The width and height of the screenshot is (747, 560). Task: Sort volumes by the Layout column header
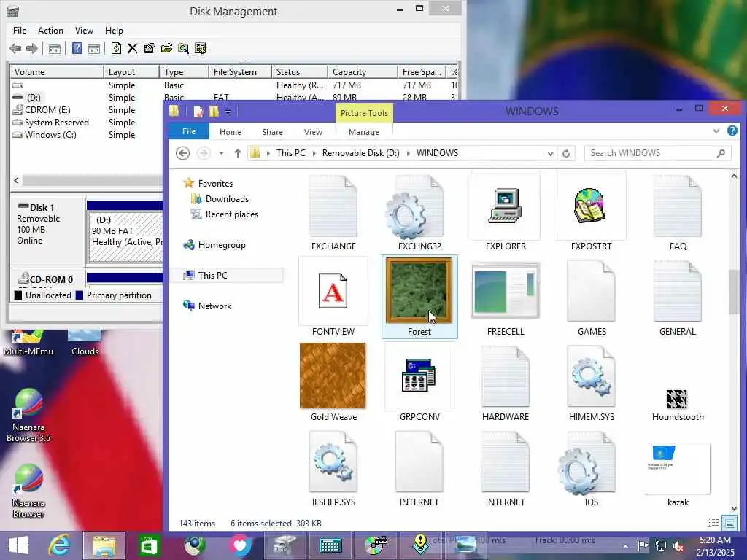[x=131, y=72]
